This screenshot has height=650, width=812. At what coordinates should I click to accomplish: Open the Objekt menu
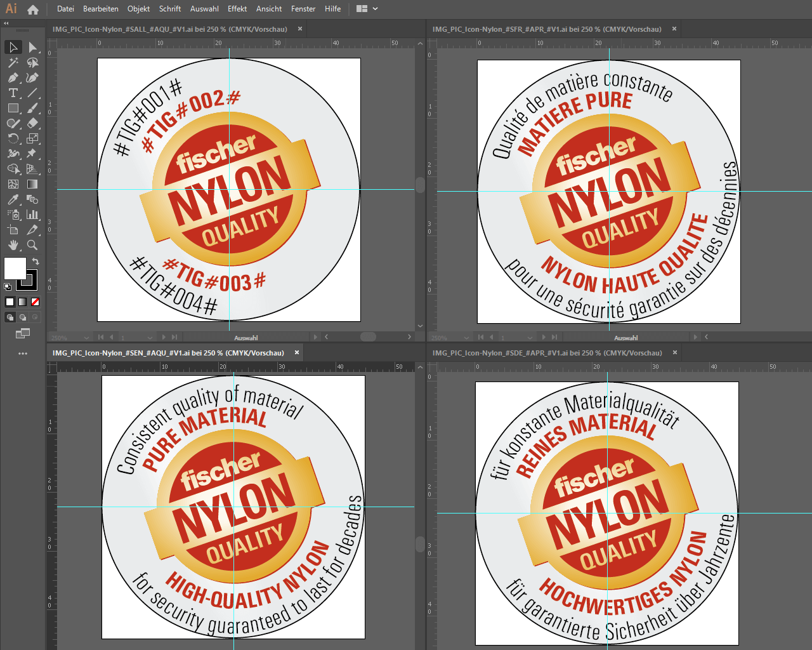coord(138,9)
